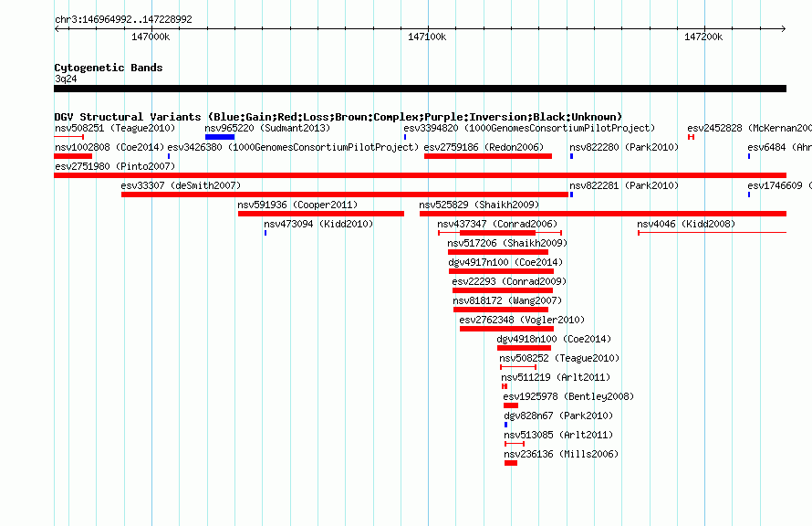
Task: Open nsv513085 (Arlt2011) label
Action: [558, 435]
